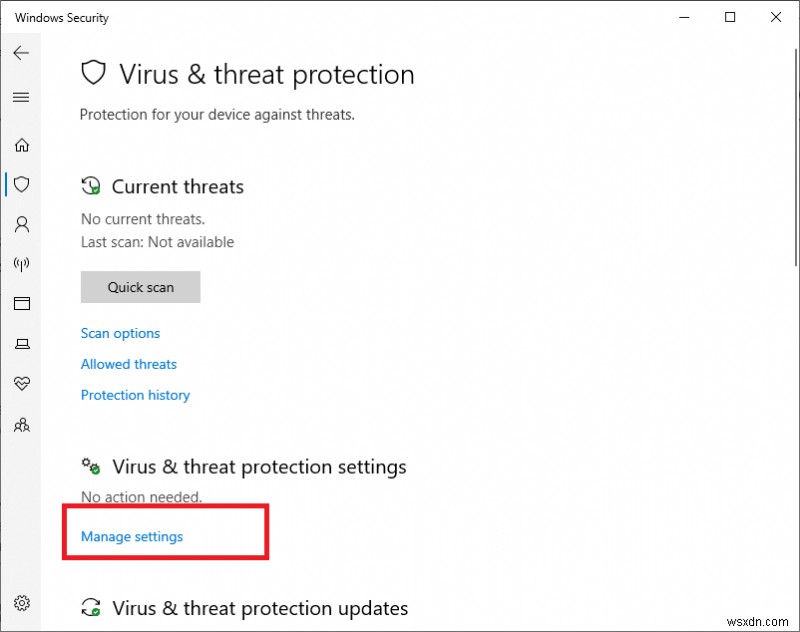The image size is (800, 632).
Task: Open the hamburger navigation menu
Action: coord(21,97)
